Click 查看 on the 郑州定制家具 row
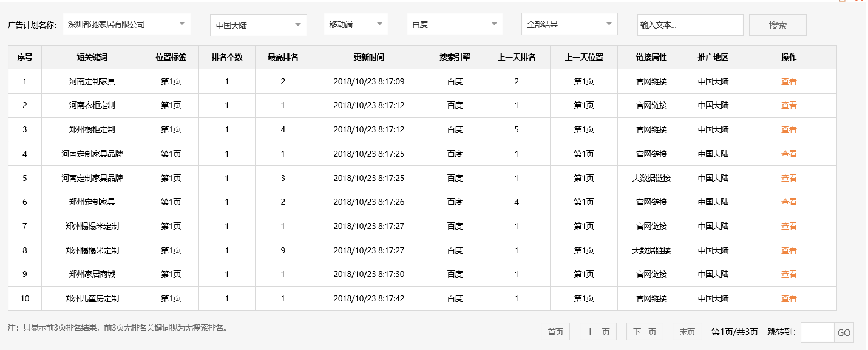 click(789, 202)
